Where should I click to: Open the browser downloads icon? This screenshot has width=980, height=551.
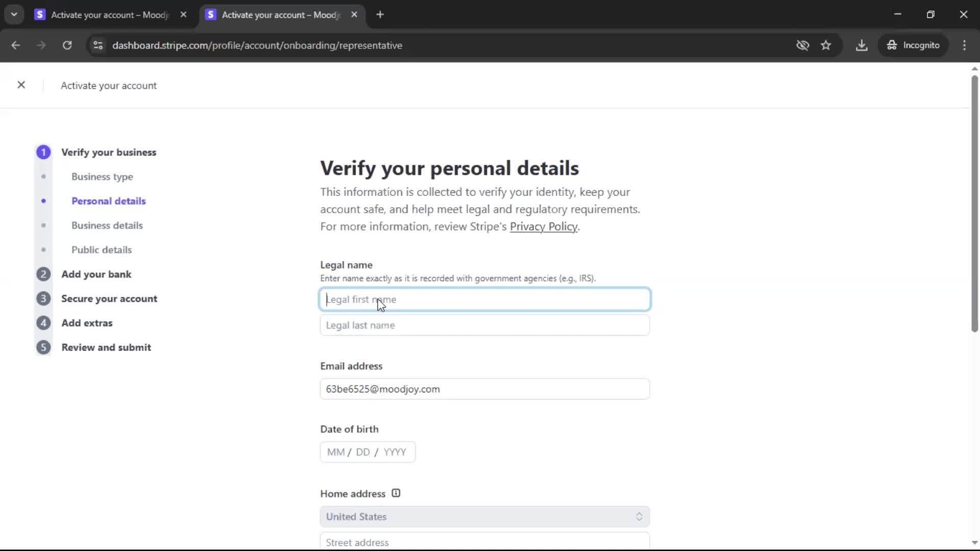point(862,45)
